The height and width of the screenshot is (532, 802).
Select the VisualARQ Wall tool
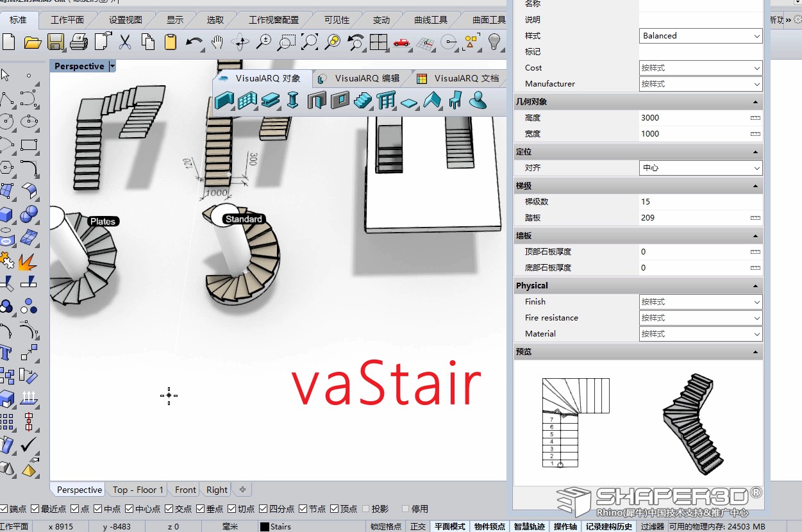[x=224, y=100]
